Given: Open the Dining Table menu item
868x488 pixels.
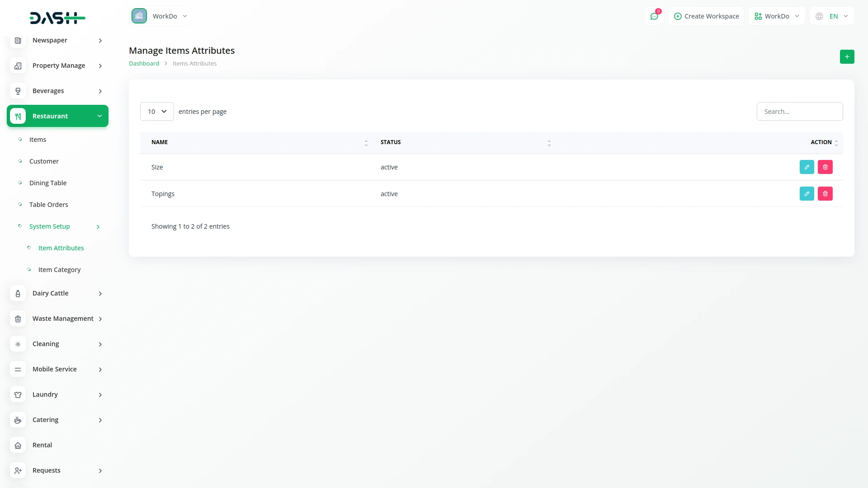Looking at the screenshot, I should [48, 183].
